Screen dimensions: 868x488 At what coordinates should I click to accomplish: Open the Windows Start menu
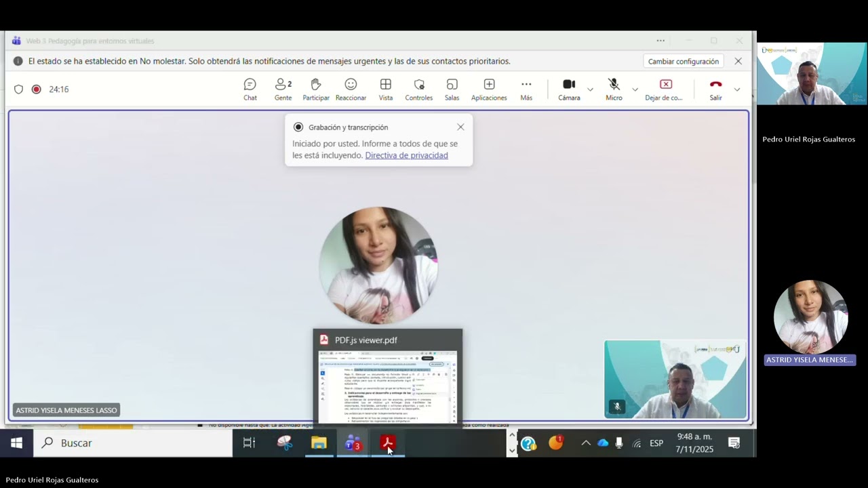(17, 443)
